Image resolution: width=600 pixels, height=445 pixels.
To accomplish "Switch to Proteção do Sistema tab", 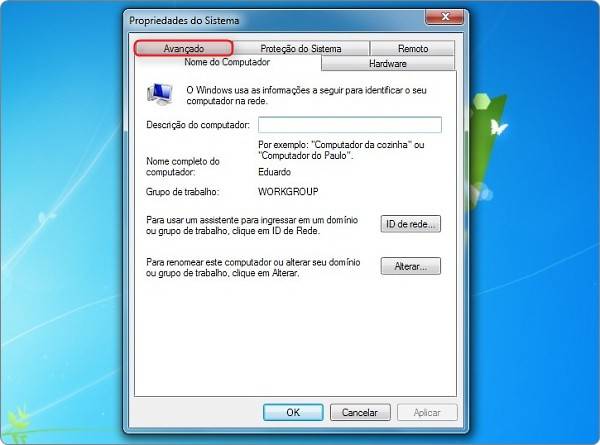I will click(301, 49).
